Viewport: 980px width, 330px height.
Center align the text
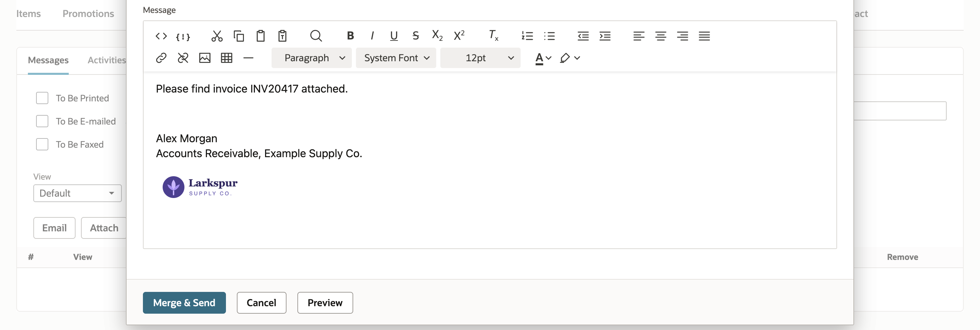pyautogui.click(x=661, y=36)
